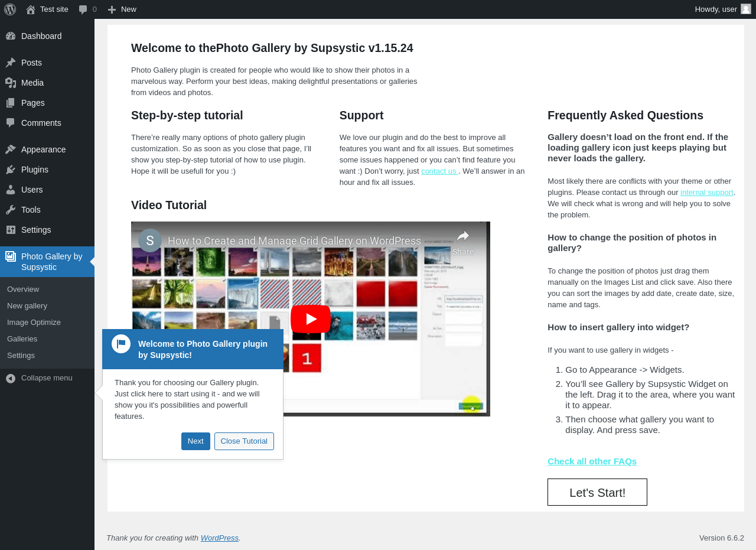This screenshot has width=756, height=550.
Task: Click the WordPress logo icon
Action: click(10, 9)
